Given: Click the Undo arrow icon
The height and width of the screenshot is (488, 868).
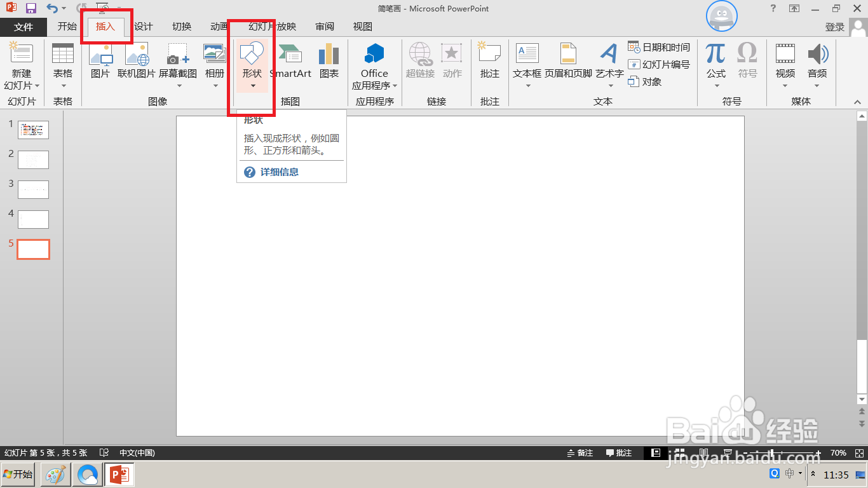Looking at the screenshot, I should 52,9.
